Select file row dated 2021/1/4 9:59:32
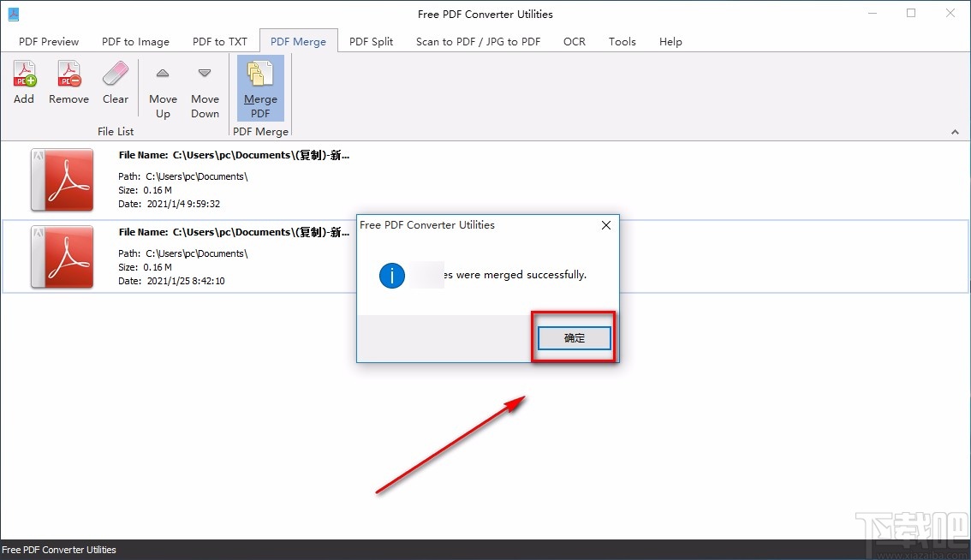 (x=485, y=181)
